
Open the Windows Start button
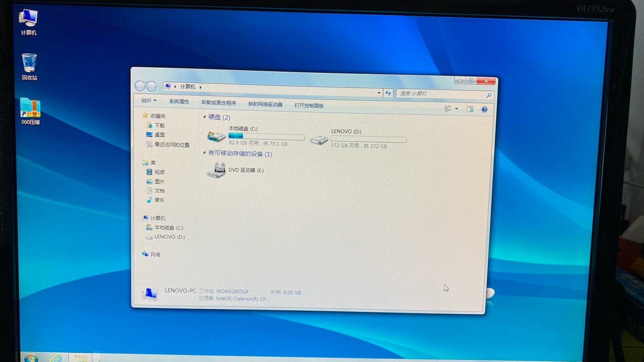tap(31, 358)
